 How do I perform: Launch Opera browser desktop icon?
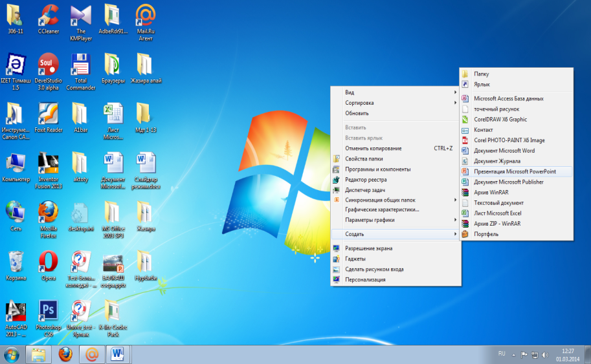click(x=48, y=262)
